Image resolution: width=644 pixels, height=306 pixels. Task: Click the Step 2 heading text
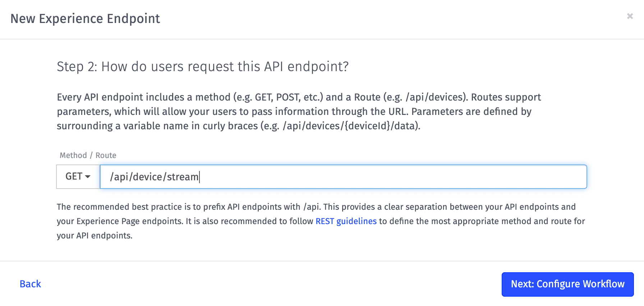(x=203, y=67)
